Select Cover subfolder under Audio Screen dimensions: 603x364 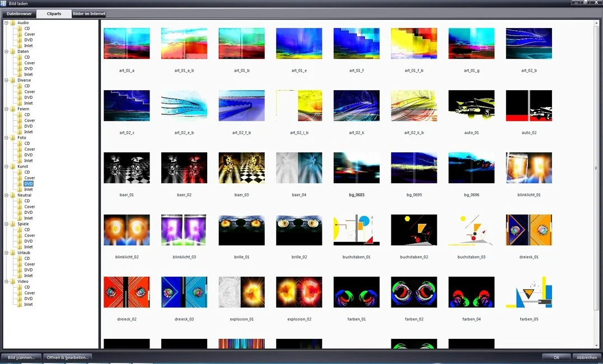tap(30, 34)
